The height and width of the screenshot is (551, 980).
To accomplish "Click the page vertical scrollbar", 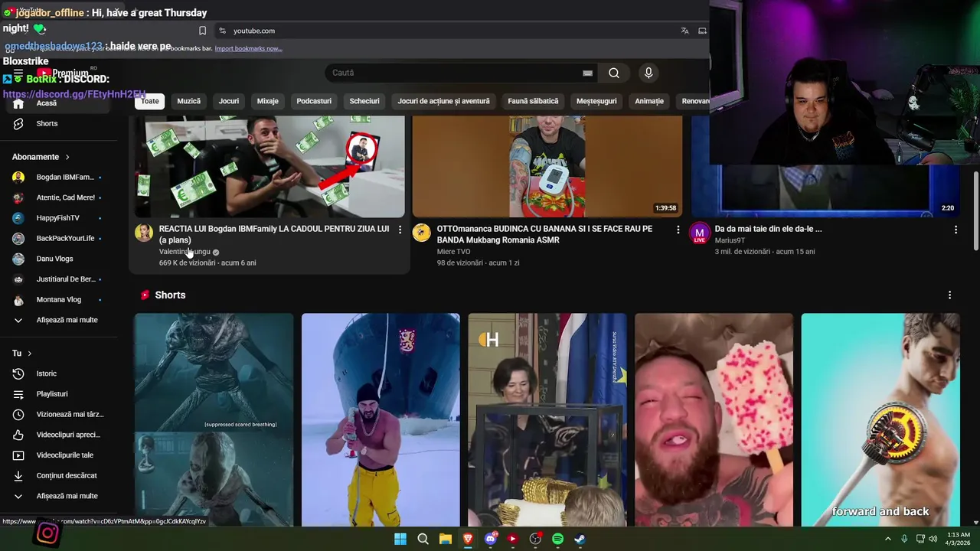I will [975, 210].
